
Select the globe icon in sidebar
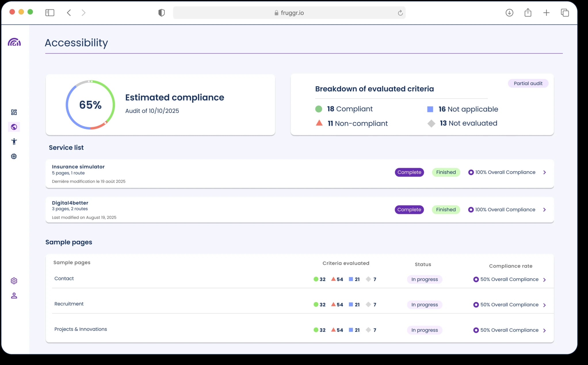pos(14,127)
